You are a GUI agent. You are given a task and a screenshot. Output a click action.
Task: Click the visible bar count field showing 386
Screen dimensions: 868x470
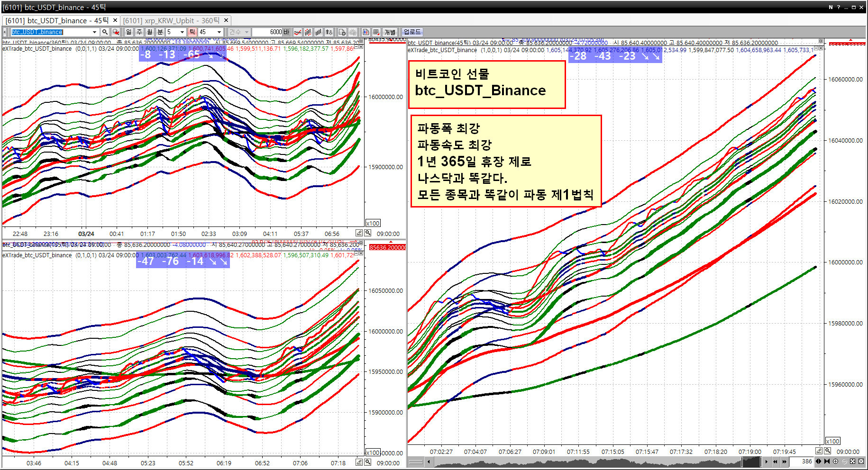tap(802, 461)
